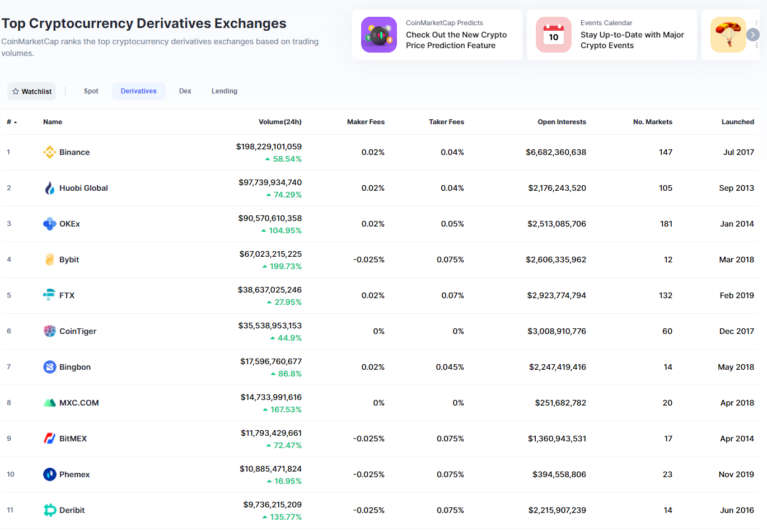The width and height of the screenshot is (767, 532).
Task: Open the CoinTiger exchange link
Action: point(78,331)
